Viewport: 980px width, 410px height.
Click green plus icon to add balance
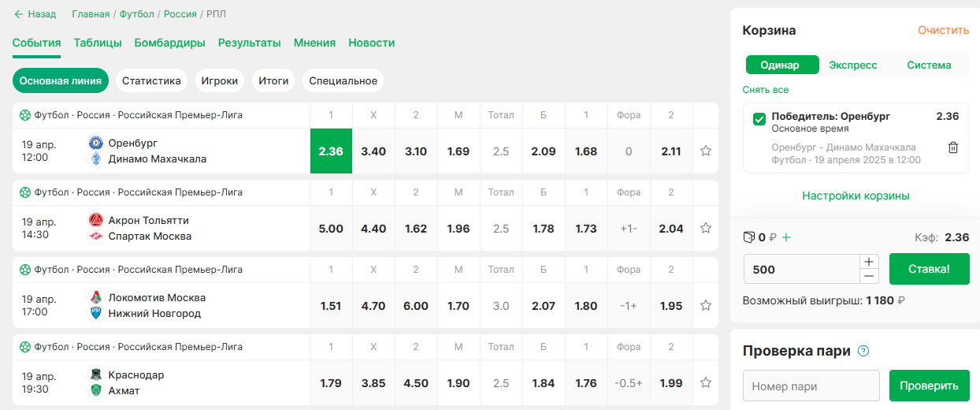pos(785,237)
